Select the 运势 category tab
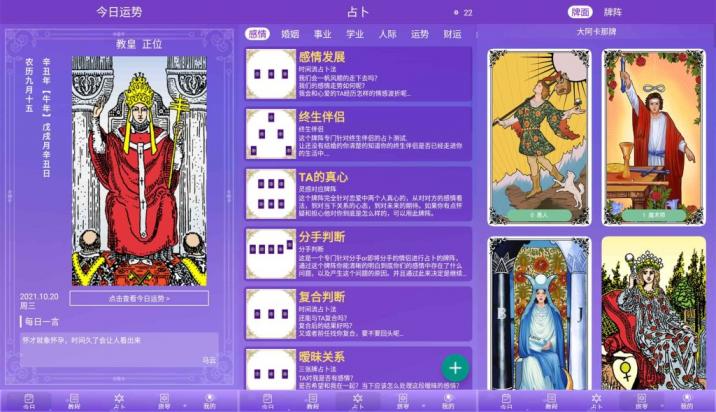 (420, 34)
